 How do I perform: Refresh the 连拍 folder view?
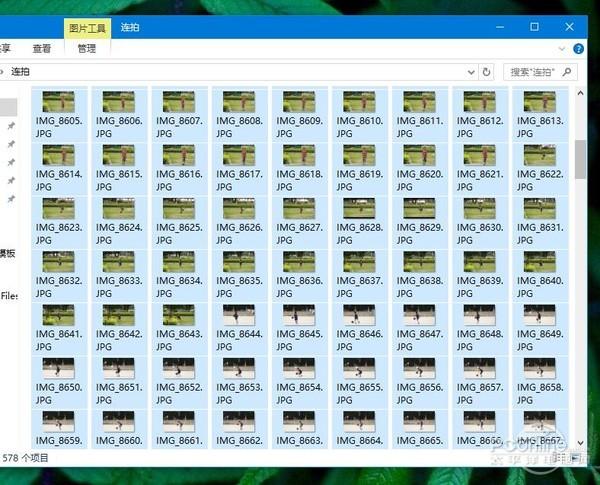pyautogui.click(x=486, y=72)
